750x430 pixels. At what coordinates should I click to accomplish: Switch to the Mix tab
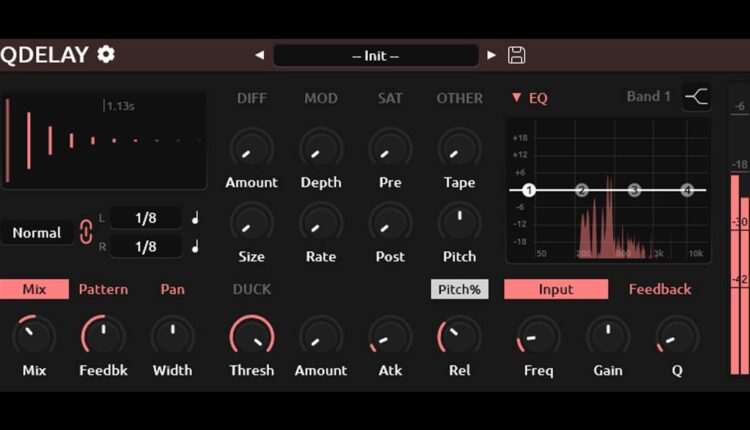pos(34,289)
